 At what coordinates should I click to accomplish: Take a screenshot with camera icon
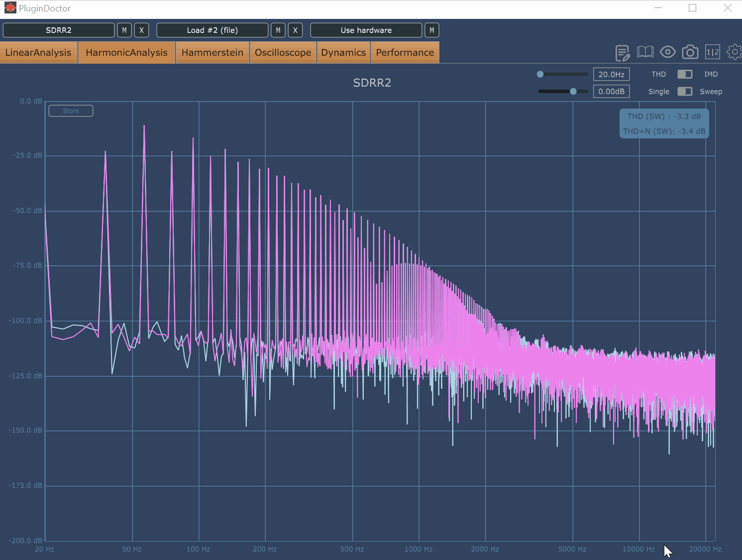(x=690, y=52)
